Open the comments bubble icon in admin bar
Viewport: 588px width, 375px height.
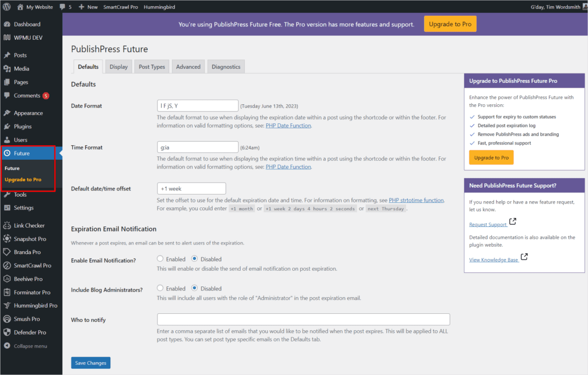[x=62, y=7]
